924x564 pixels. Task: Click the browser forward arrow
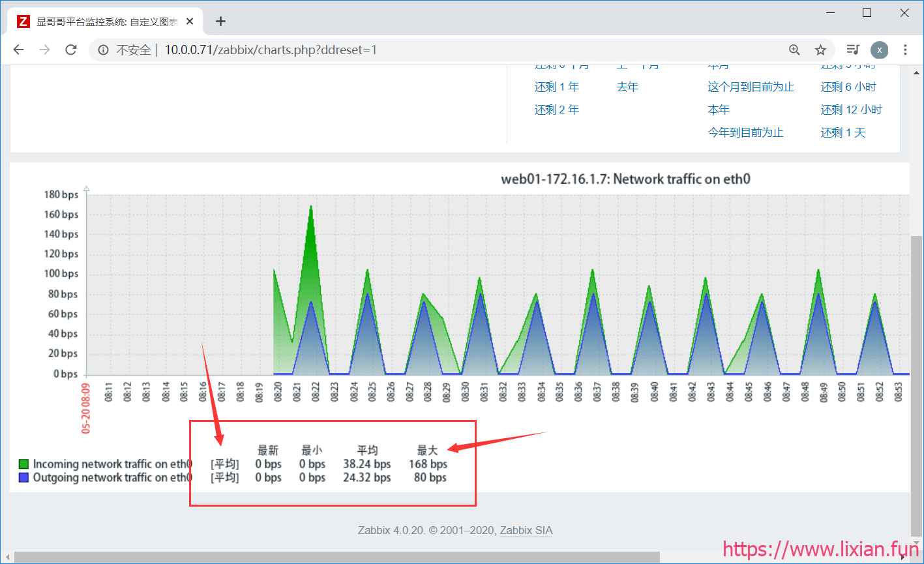tap(44, 50)
